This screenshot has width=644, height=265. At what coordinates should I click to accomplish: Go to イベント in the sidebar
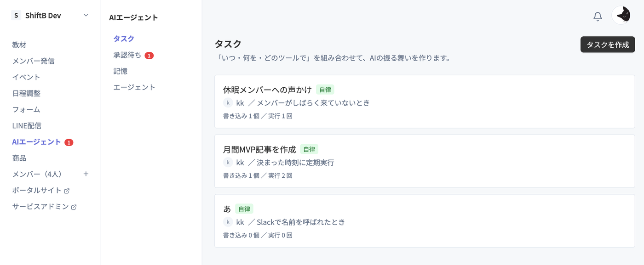click(x=26, y=77)
